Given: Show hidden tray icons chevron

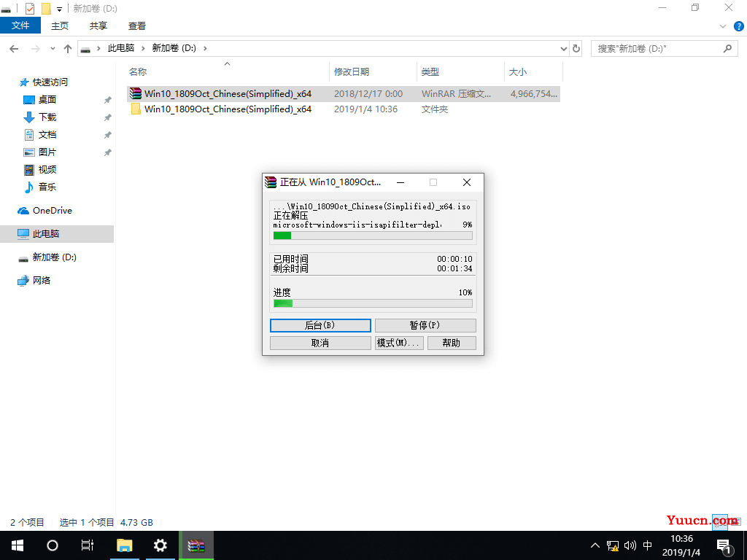Looking at the screenshot, I should 595,545.
